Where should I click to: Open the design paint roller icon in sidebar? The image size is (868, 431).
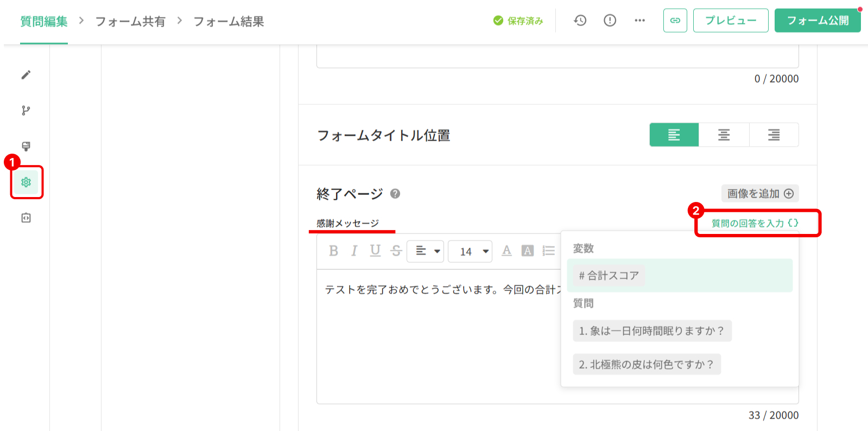26,147
